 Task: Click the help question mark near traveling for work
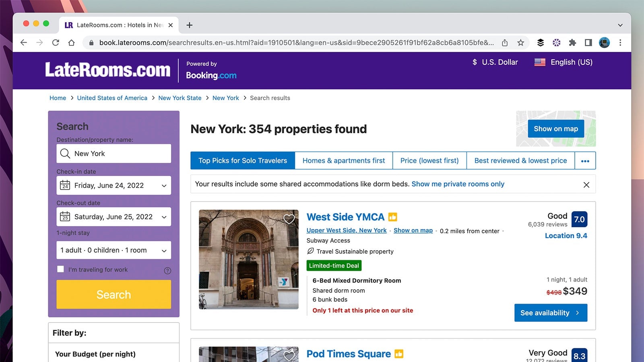pyautogui.click(x=168, y=270)
